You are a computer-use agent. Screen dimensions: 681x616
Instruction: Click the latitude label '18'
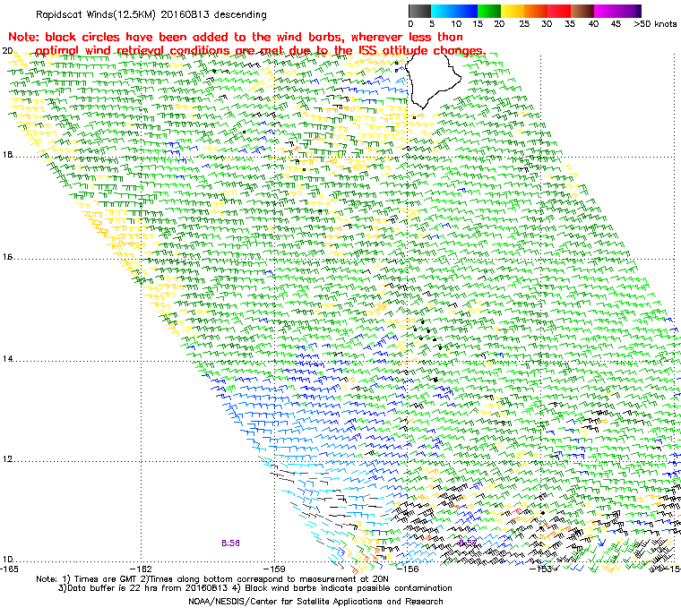tap(7, 155)
